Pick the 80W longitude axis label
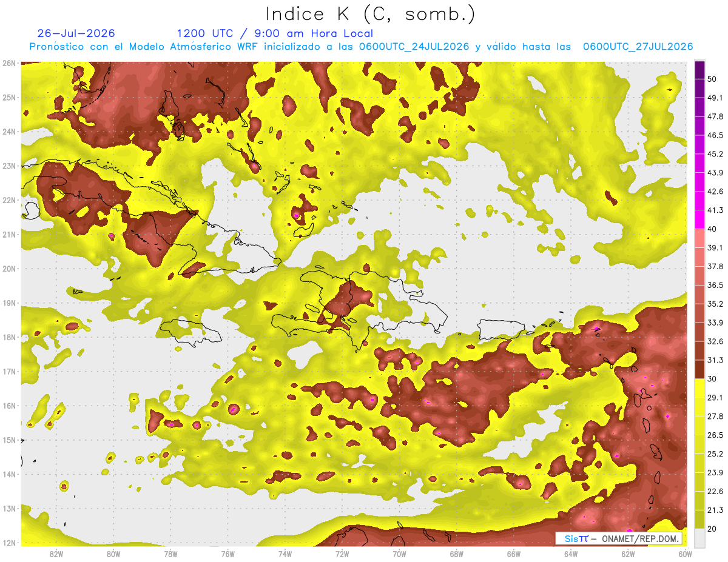Screen dimensions: 728x562 point(113,554)
